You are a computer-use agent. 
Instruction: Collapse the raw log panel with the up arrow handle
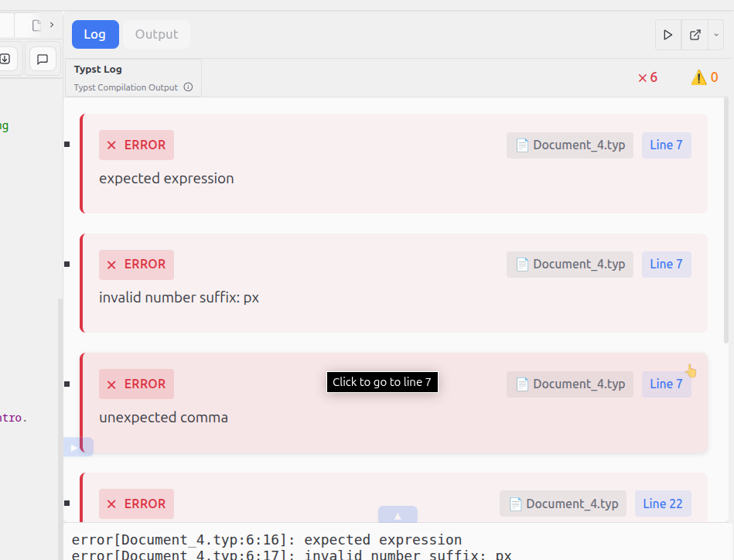click(398, 515)
